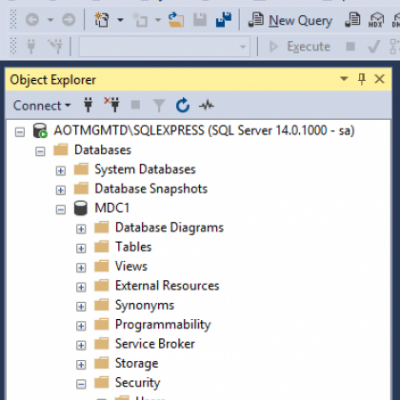Select the Programmability folder
This screenshot has height=400, width=400.
(x=163, y=325)
